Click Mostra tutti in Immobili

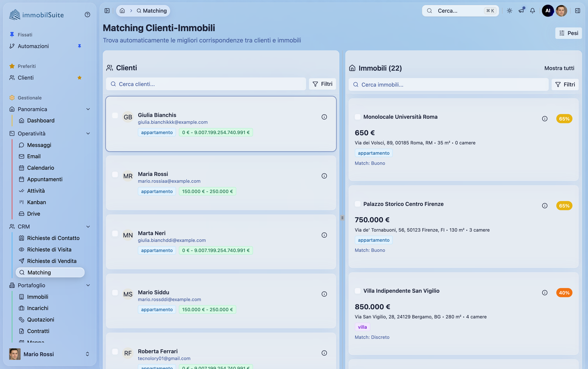point(559,68)
